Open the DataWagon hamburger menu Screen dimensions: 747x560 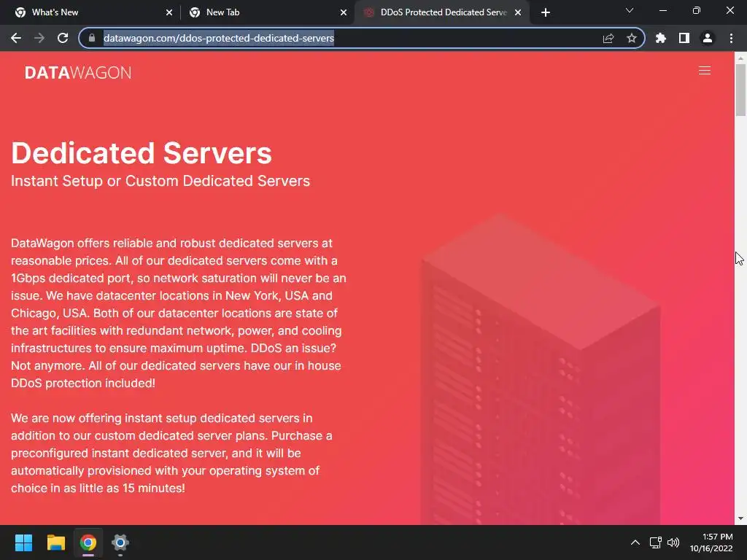(705, 71)
